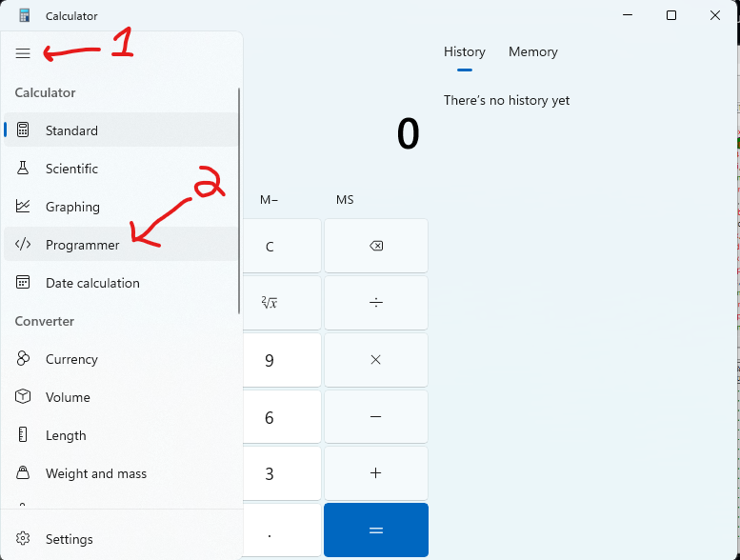Viewport: 740px width, 560px height.
Task: Click the 'There's no history yet' text
Action: pyautogui.click(x=507, y=101)
